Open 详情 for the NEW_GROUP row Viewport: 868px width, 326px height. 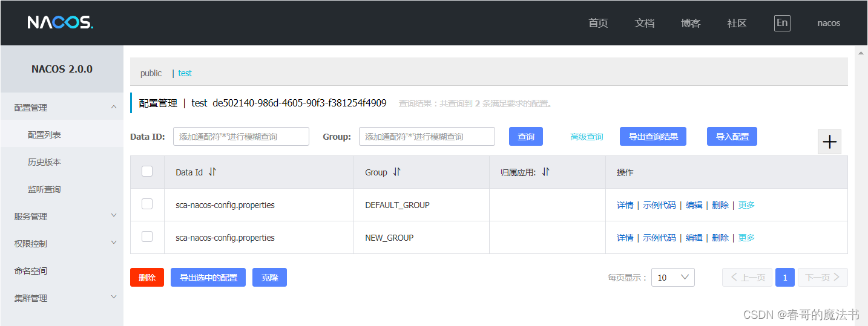(625, 238)
